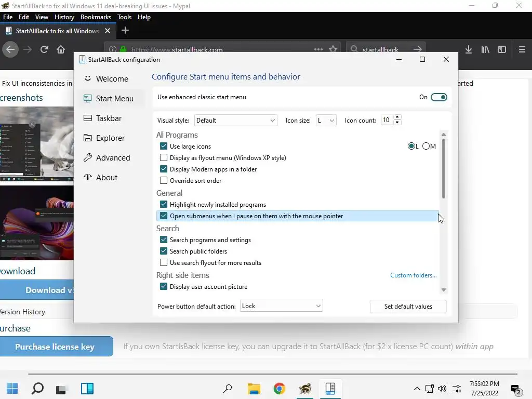This screenshot has height=399, width=532.
Task: Open the browser hamburger menu
Action: (x=522, y=49)
